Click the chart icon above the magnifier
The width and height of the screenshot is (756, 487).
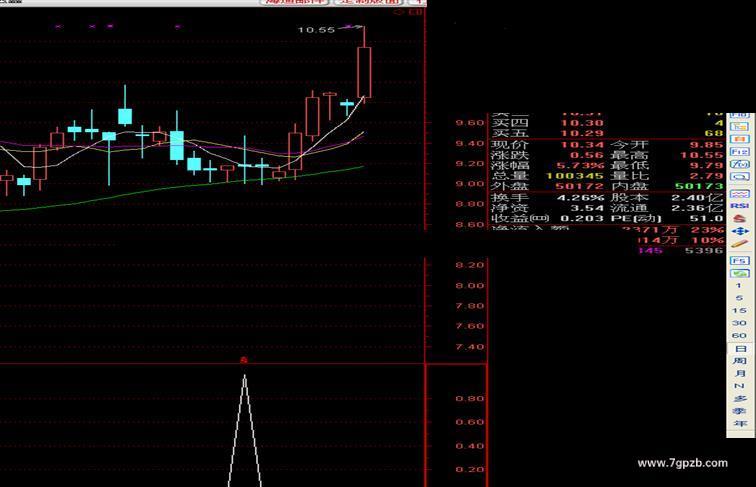click(x=740, y=164)
